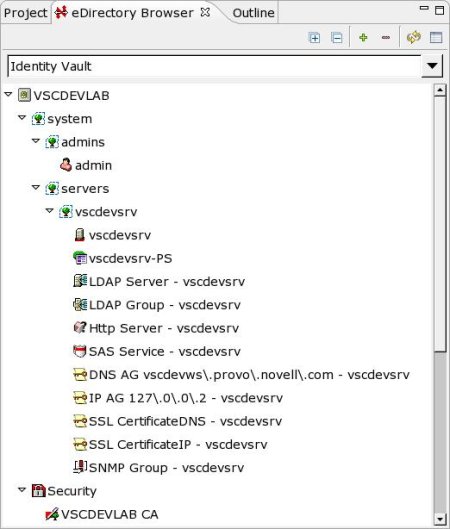Screen dimensions: 450x529
Task: Click the system container icon
Action: point(38,119)
